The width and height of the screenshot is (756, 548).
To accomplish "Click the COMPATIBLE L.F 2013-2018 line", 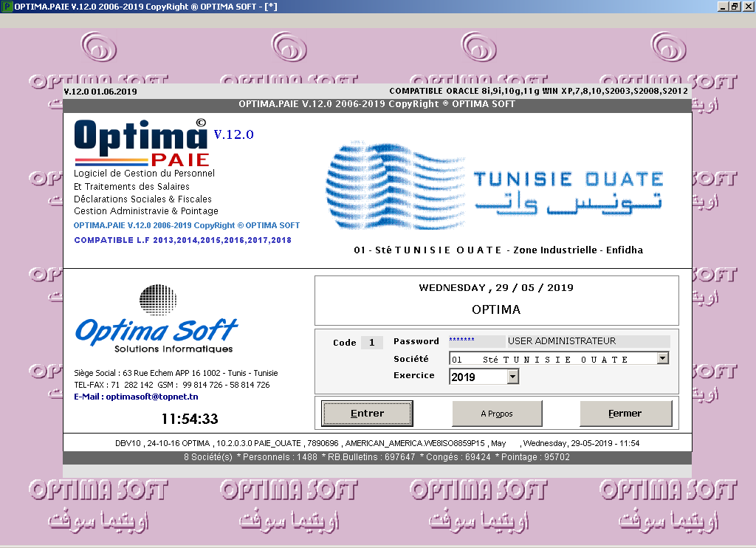I will [183, 240].
